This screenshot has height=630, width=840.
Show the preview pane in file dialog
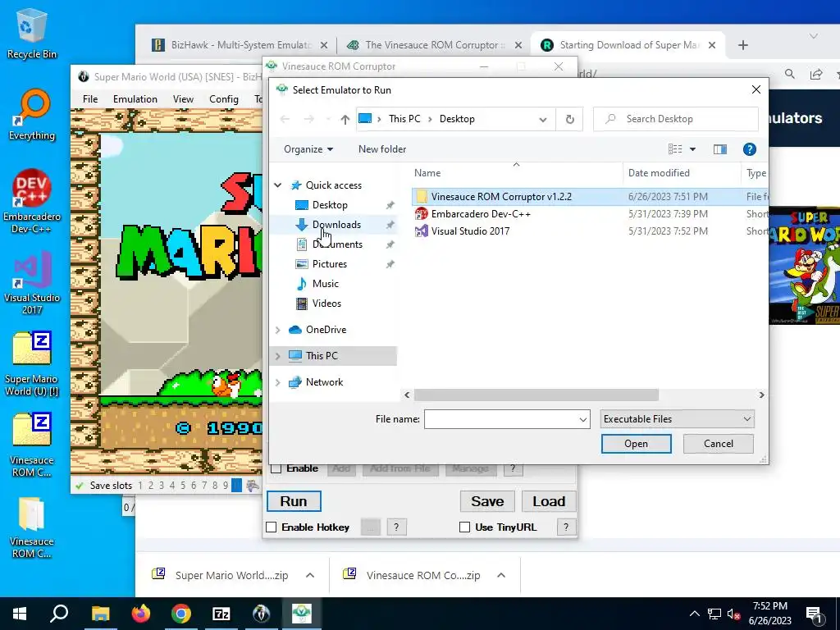pos(720,149)
